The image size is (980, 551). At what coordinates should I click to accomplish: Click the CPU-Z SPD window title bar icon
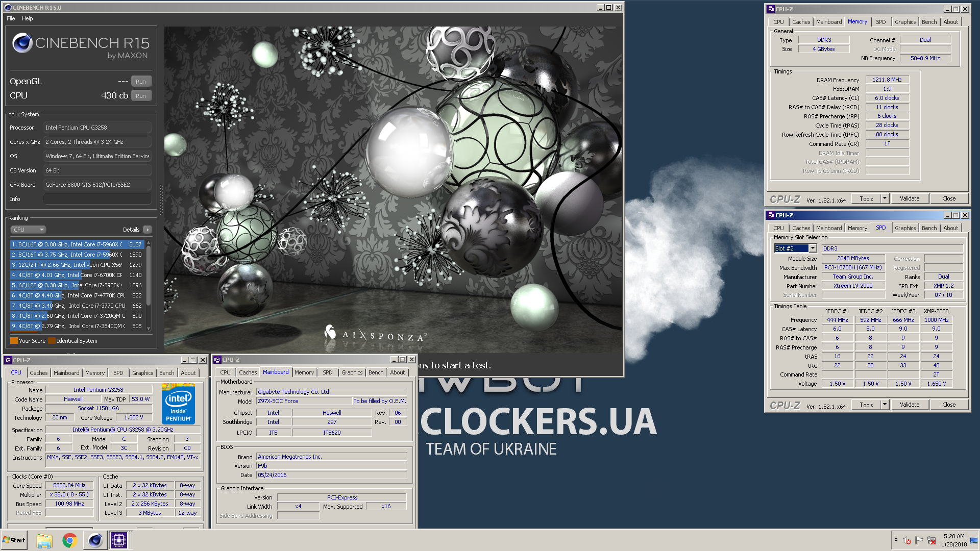click(x=771, y=215)
